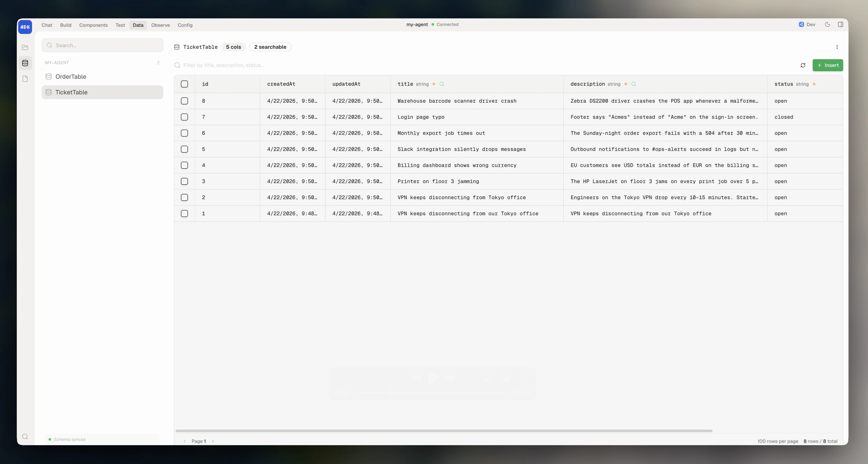Image resolution: width=868 pixels, height=464 pixels.
Task: Click the title column header
Action: point(477,84)
